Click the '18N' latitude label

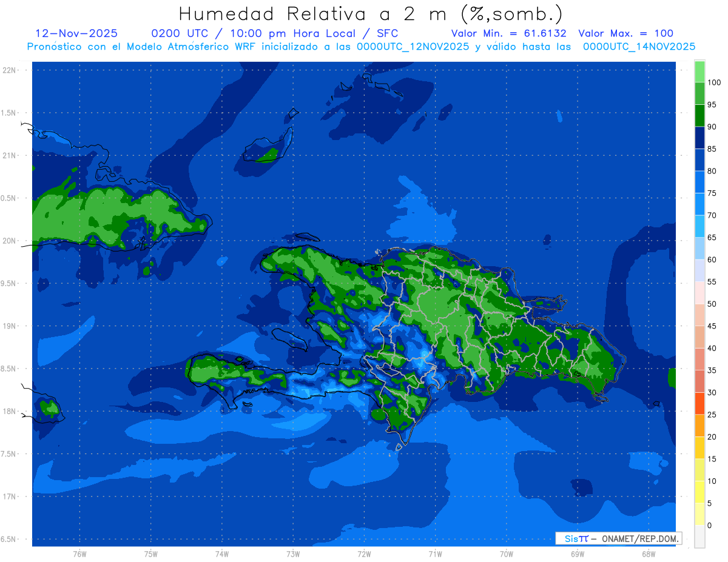coord(8,411)
